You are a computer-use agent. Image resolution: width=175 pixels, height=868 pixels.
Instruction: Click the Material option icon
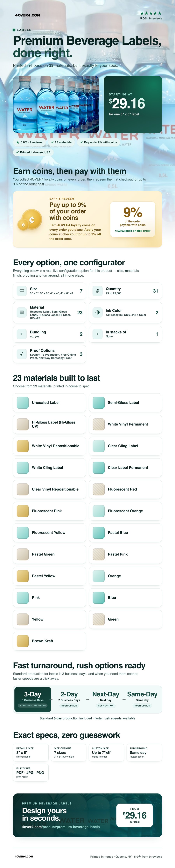pos(22,312)
